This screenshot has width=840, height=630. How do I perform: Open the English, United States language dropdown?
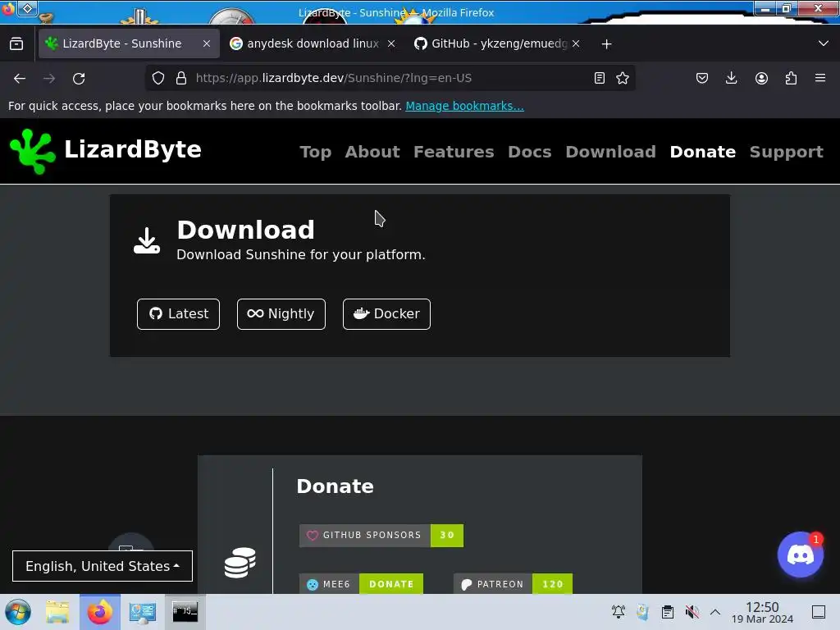tap(103, 566)
